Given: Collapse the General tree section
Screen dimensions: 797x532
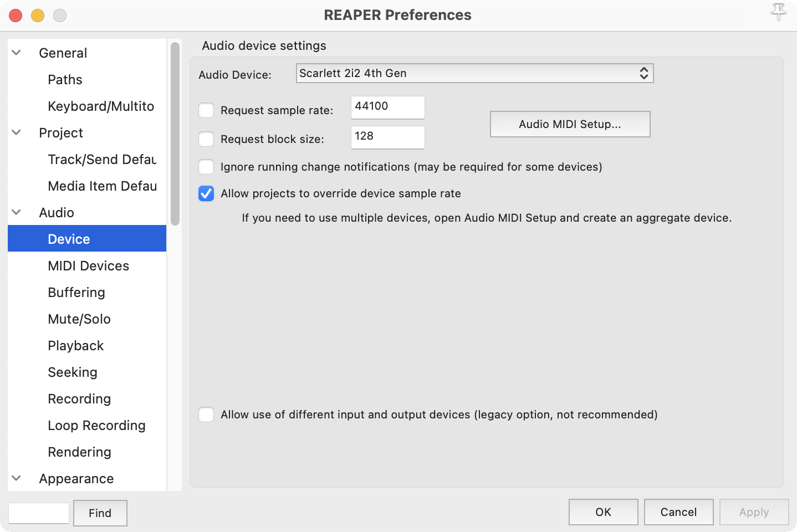Looking at the screenshot, I should 17,53.
